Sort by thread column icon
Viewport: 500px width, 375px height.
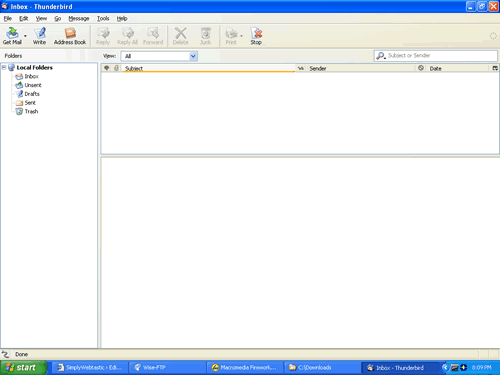[107, 68]
